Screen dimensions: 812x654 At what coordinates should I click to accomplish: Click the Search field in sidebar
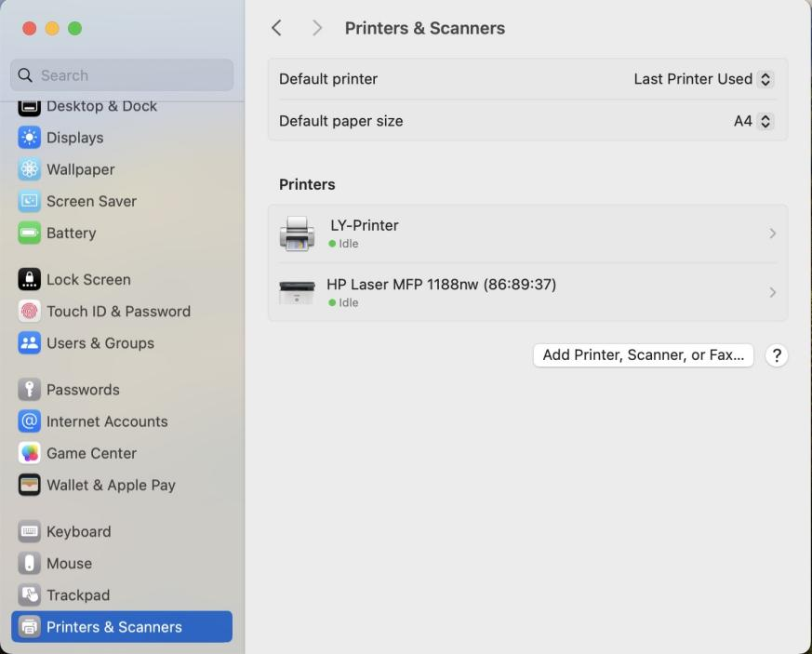[x=122, y=75]
